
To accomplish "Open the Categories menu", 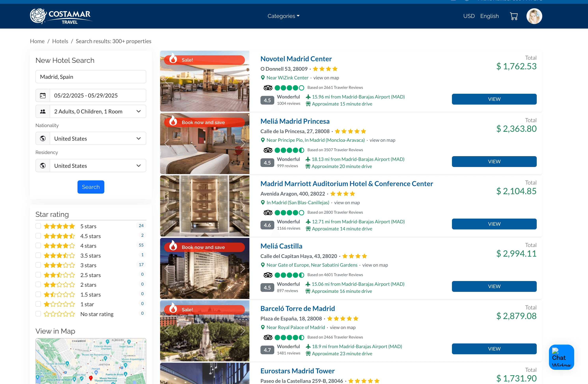I will [x=283, y=16].
